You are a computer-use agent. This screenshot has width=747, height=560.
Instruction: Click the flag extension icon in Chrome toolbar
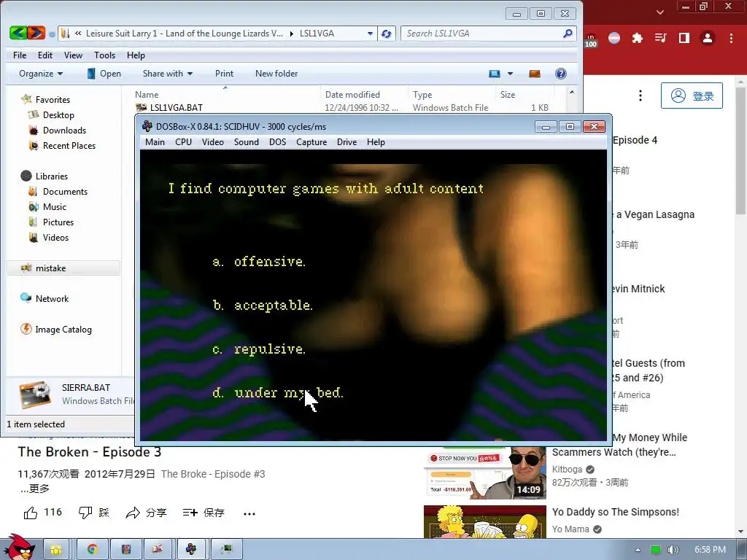coord(614,38)
